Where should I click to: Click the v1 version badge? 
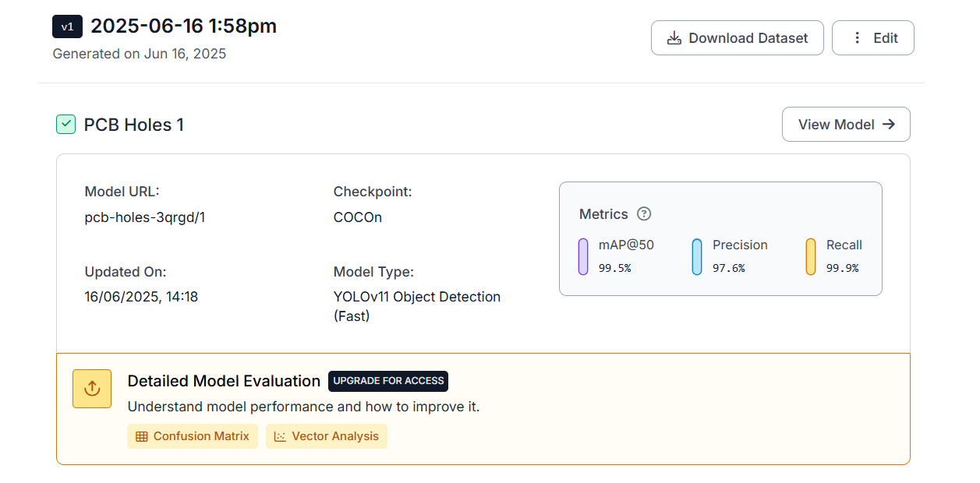point(67,26)
